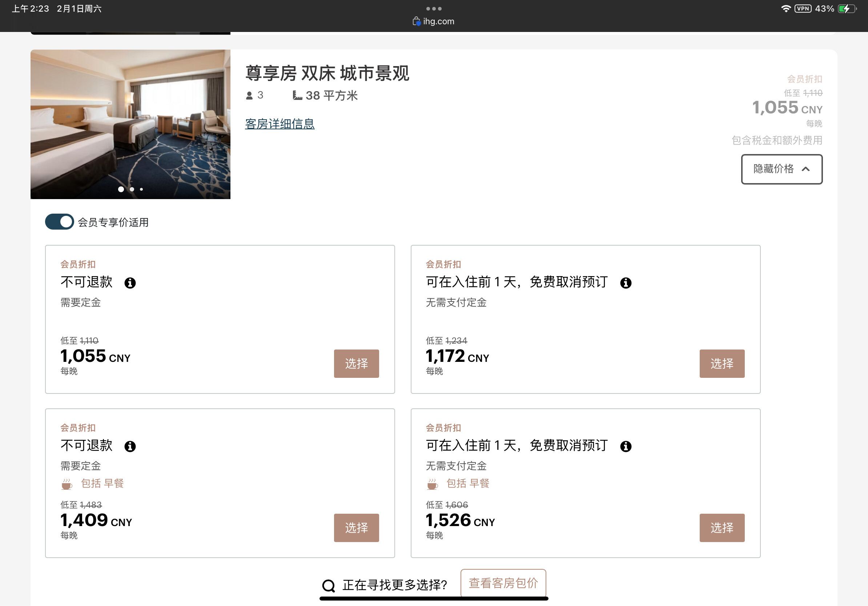The height and width of the screenshot is (606, 868).
Task: Click 查看客房包价 packages button
Action: (503, 583)
